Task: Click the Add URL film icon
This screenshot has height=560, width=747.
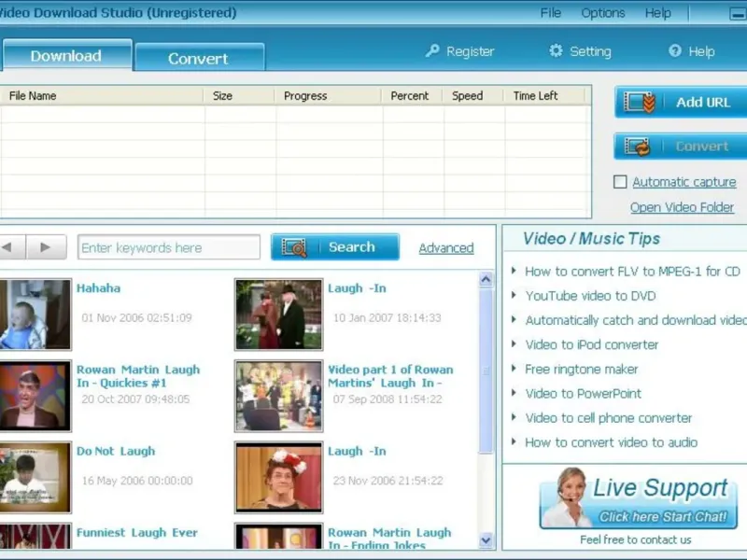Action: (640, 103)
